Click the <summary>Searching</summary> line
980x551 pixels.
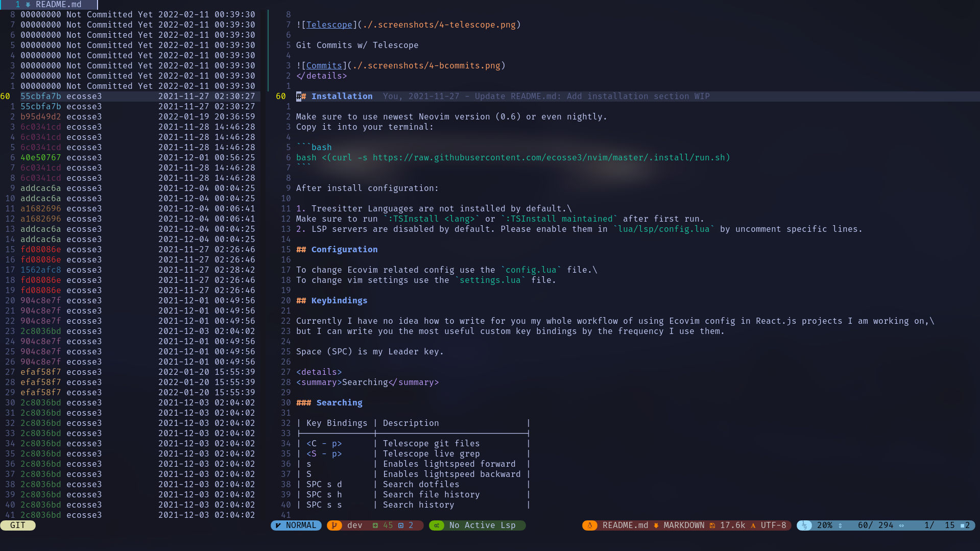click(368, 382)
